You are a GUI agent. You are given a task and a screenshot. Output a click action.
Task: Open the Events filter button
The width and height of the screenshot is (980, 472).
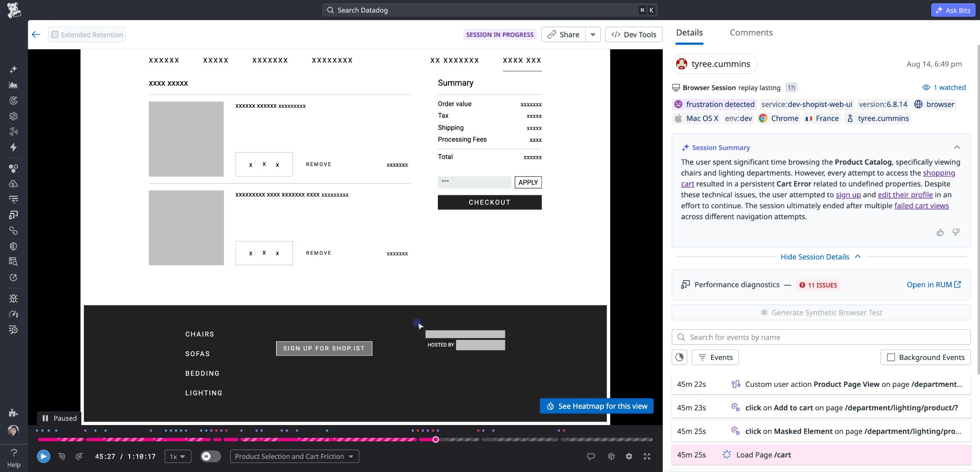[715, 357]
